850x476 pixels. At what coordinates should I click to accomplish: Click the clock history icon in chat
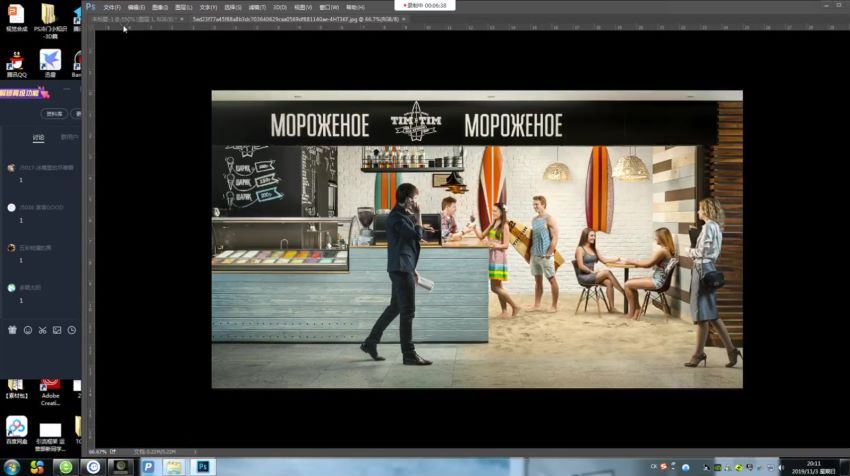[72, 330]
